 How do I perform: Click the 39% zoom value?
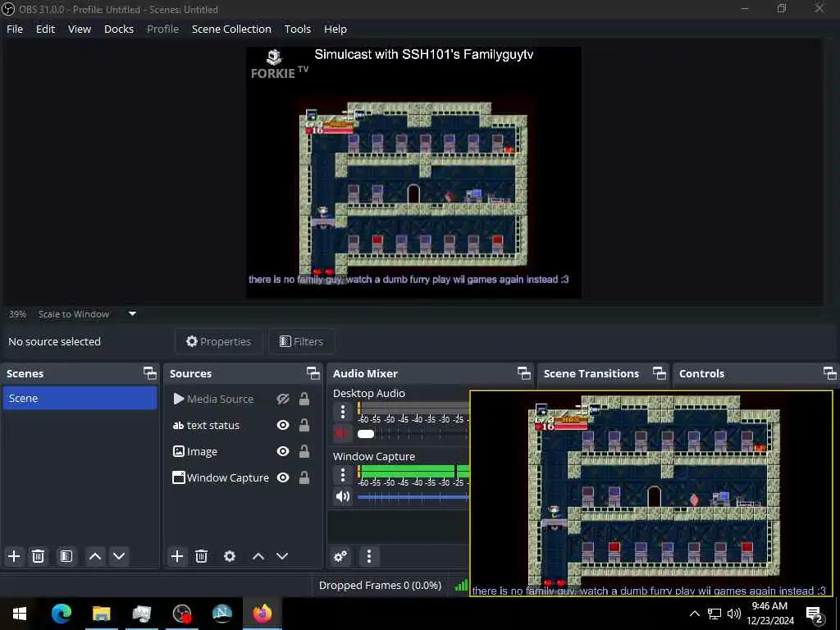coord(17,314)
